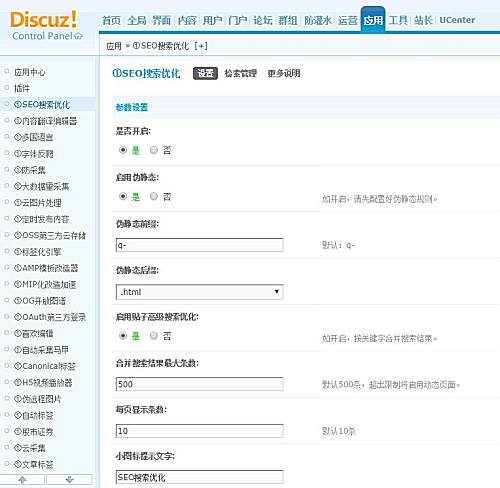Viewport: 500px width, 488px height.
Task: Click the sidebar scroll-down arrow icon
Action: [69, 480]
